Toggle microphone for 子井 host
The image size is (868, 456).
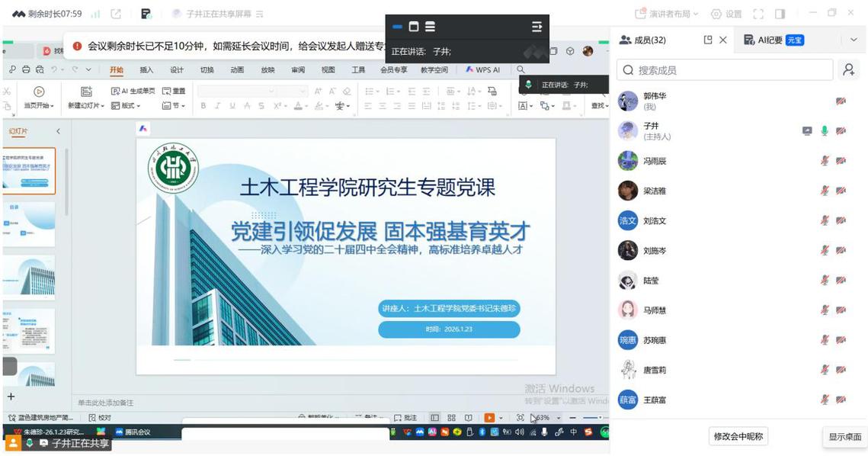click(824, 131)
